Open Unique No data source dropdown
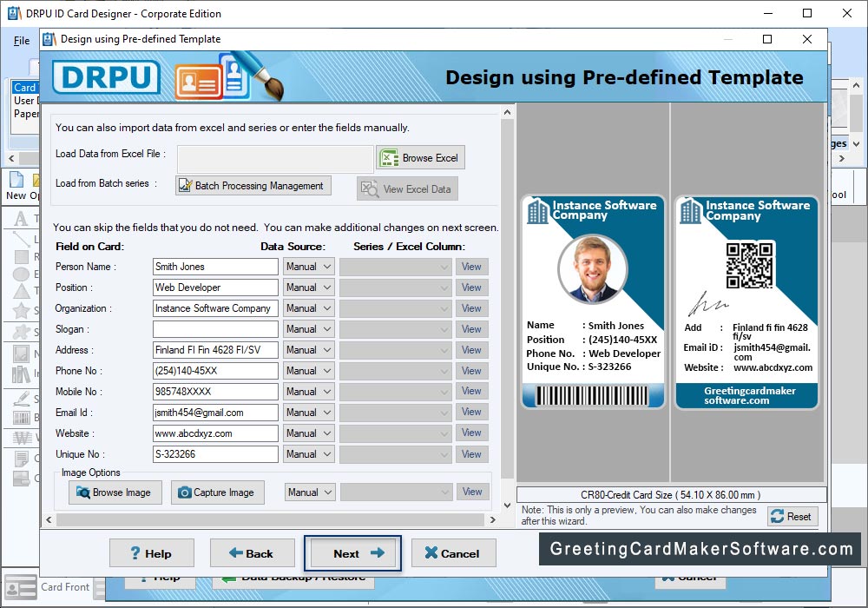Image resolution: width=868 pixels, height=608 pixels. click(x=309, y=454)
